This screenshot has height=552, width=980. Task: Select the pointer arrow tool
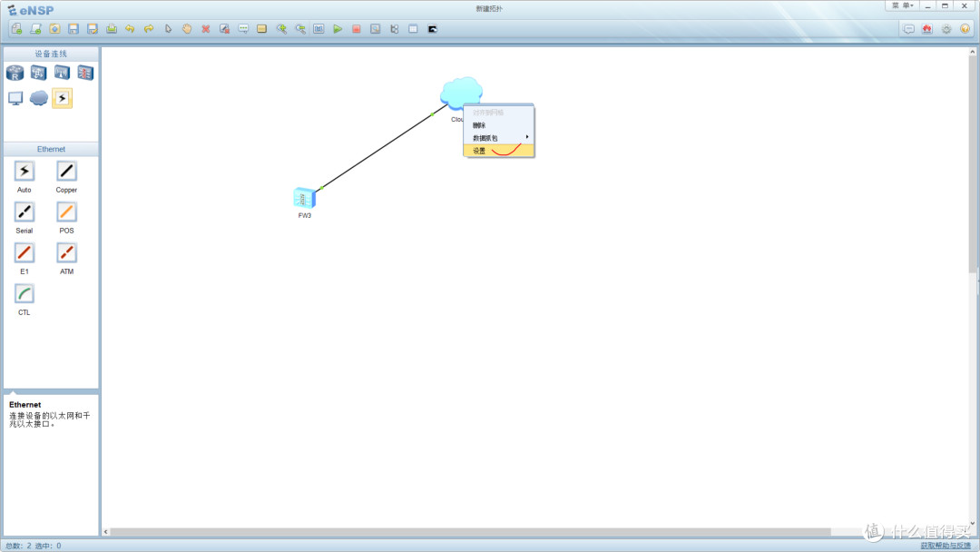168,29
